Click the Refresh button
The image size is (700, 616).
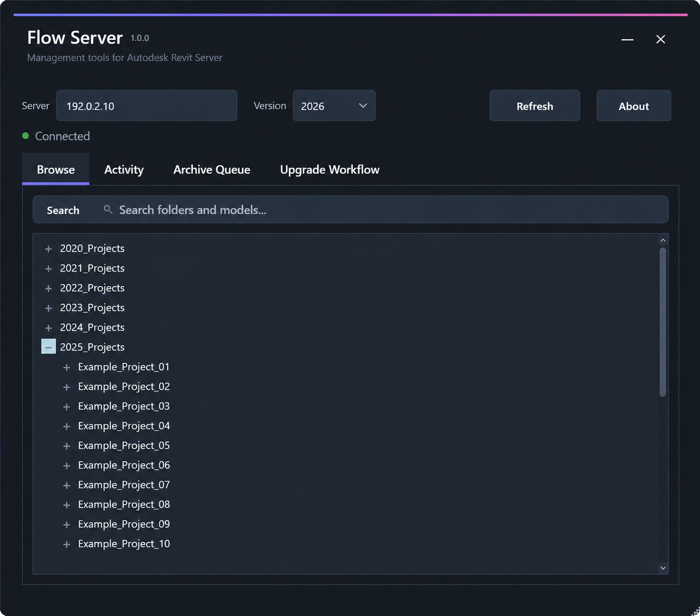click(535, 105)
